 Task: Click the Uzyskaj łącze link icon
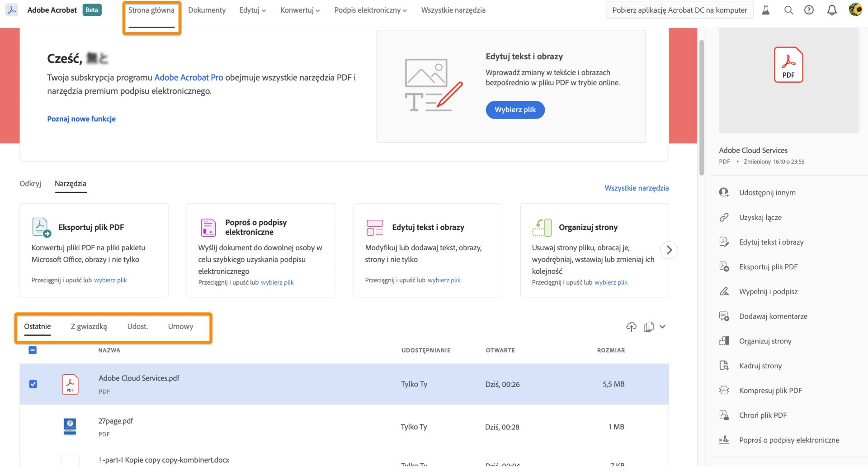pyautogui.click(x=724, y=217)
